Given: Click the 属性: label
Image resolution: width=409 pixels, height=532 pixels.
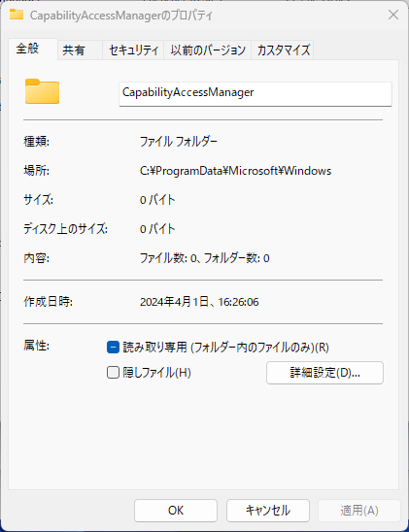Looking at the screenshot, I should [36, 346].
